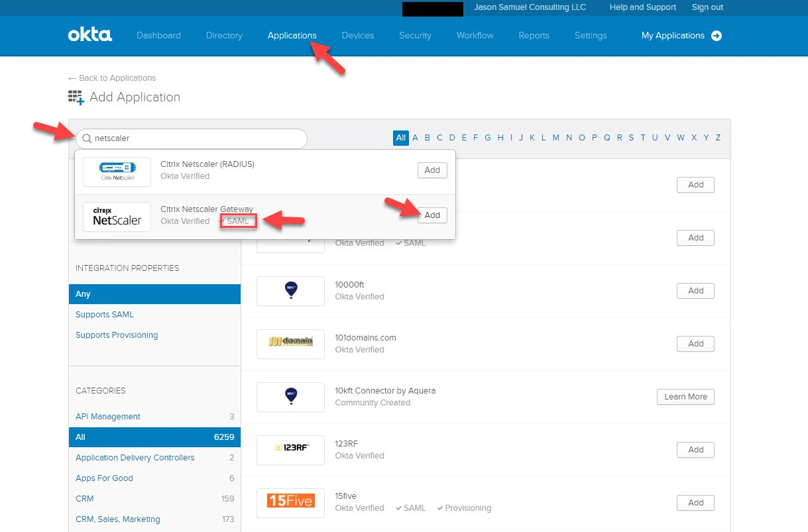Select the All alphabet filter

(x=401, y=138)
